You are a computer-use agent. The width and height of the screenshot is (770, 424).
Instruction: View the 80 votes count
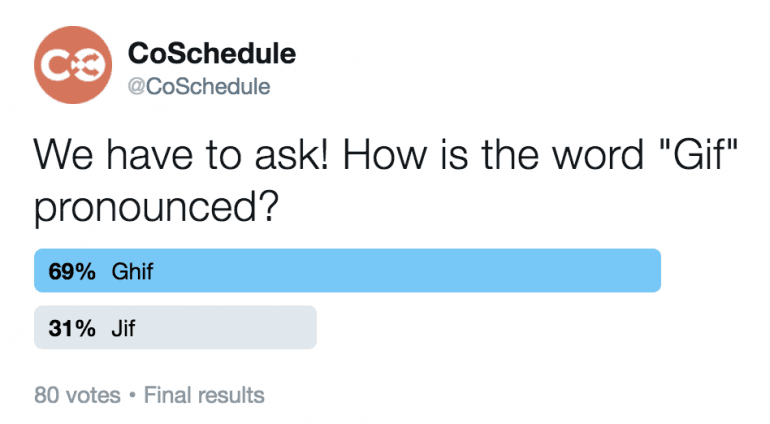tap(77, 395)
